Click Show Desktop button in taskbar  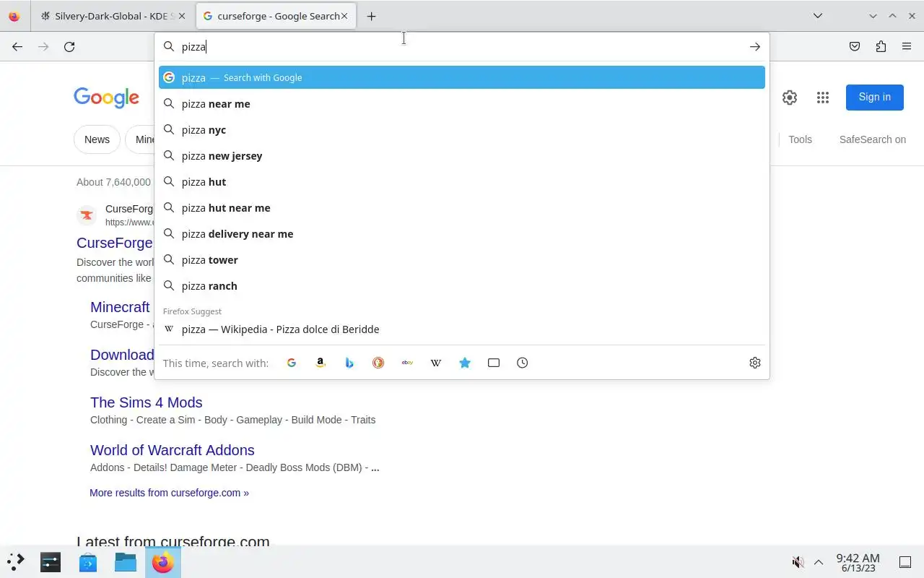[x=905, y=562]
